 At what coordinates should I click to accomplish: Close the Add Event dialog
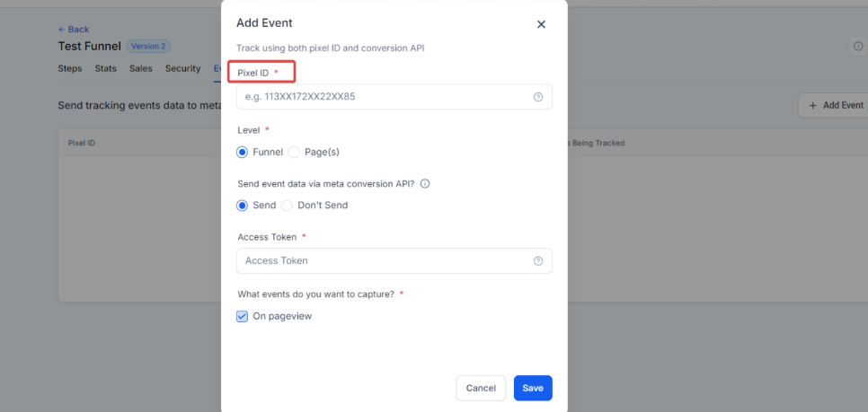tap(541, 24)
